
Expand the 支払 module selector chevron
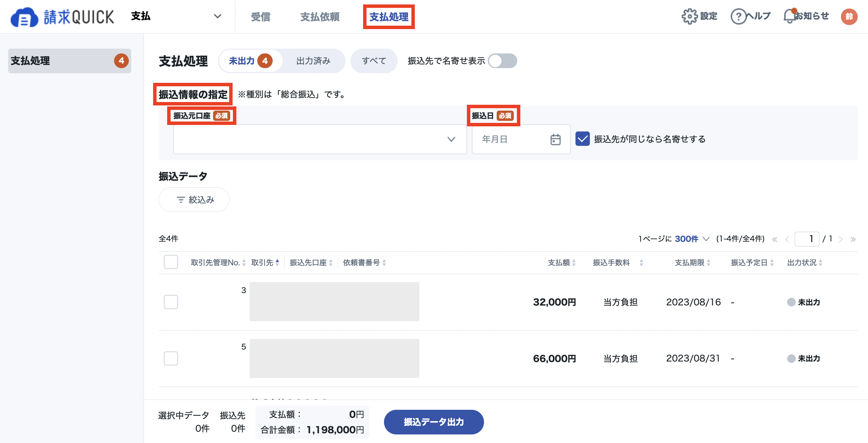218,16
